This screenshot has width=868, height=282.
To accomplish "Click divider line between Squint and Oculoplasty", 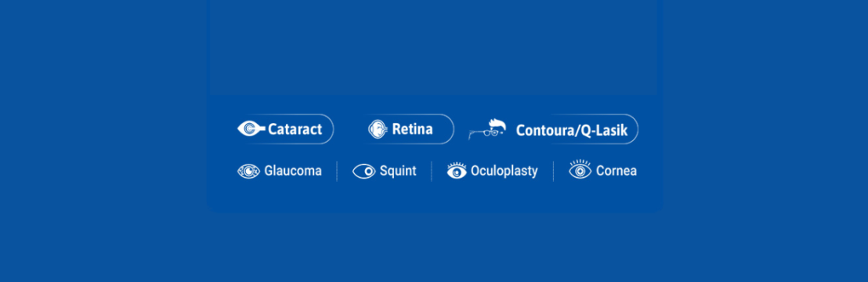I will [x=431, y=172].
